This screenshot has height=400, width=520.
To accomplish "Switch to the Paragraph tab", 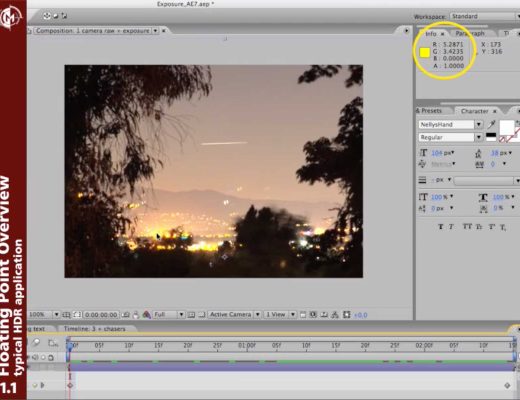I will [x=470, y=34].
